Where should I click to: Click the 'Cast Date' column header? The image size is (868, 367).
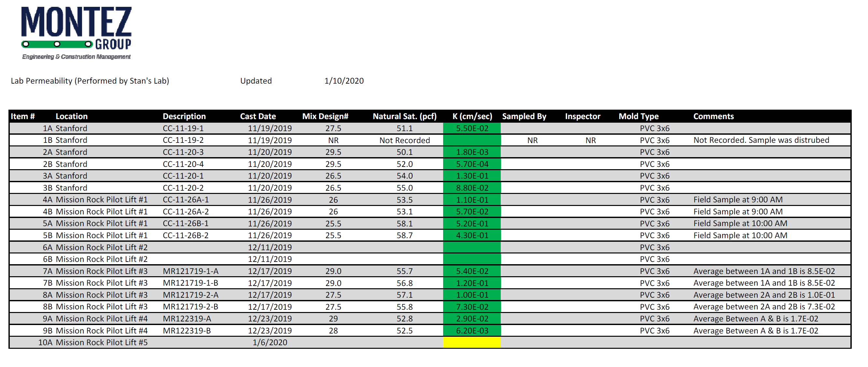[258, 116]
